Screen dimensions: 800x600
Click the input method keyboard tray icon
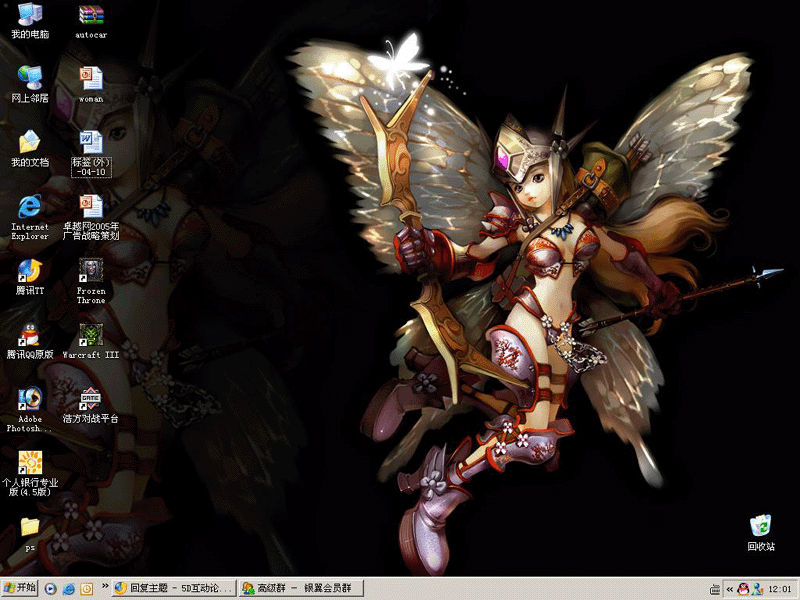(x=715, y=590)
